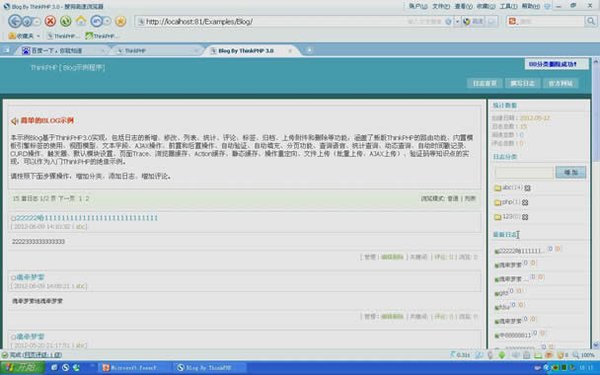Click the category name input field

pos(523,172)
